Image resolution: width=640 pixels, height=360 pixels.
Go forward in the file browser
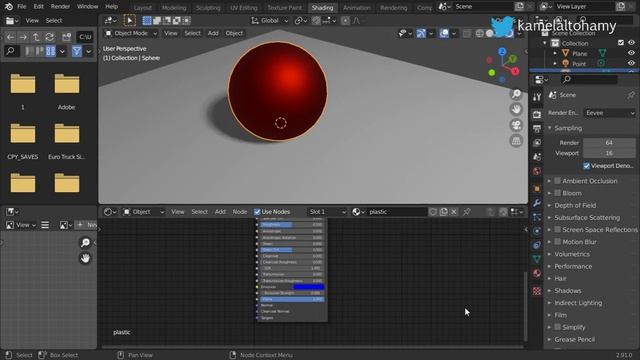(23, 37)
